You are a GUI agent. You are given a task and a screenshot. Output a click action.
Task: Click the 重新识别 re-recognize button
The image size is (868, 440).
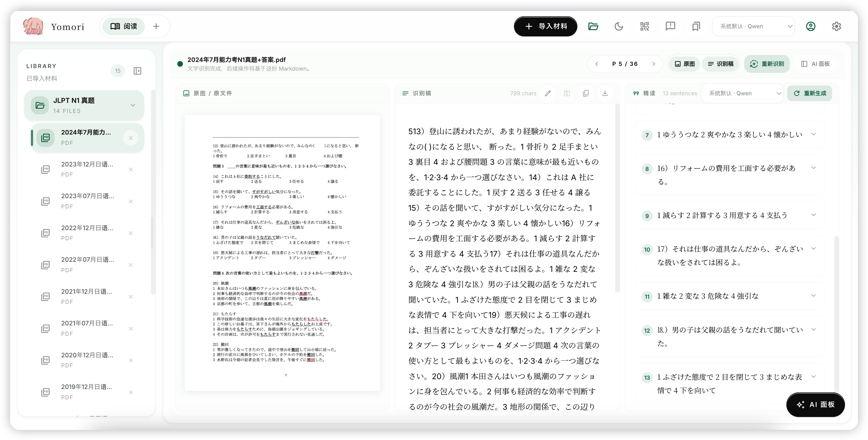766,64
